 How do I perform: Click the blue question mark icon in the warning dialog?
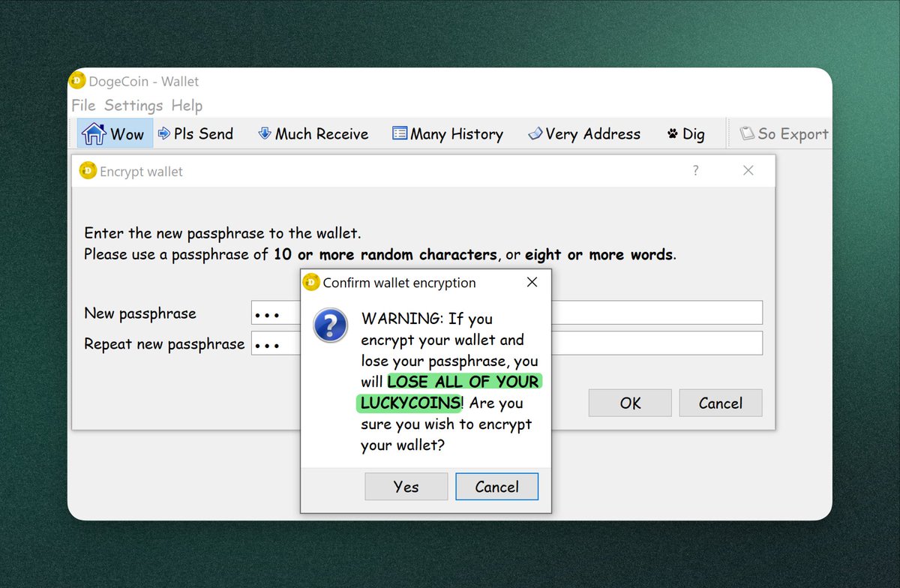tap(331, 325)
